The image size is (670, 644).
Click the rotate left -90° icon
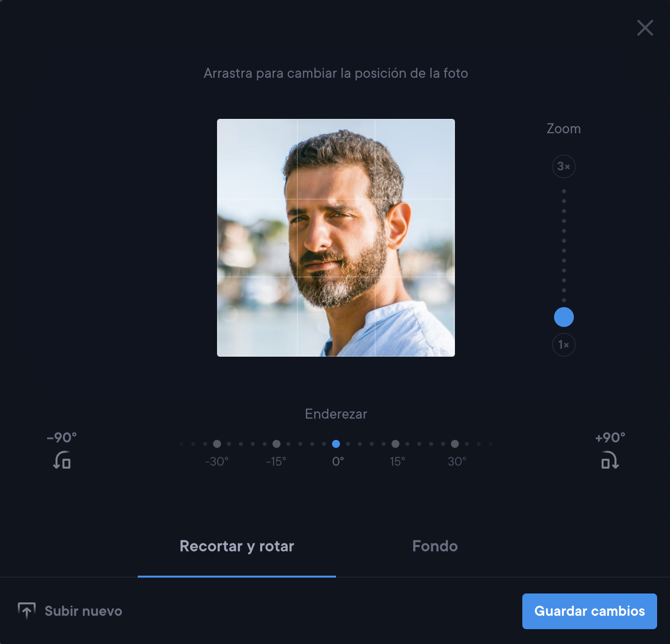click(x=62, y=460)
